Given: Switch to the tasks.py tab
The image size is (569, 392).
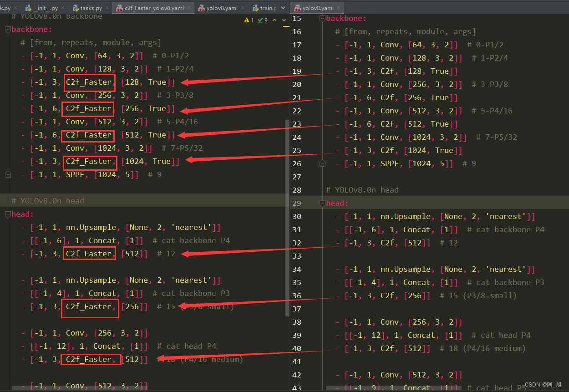Looking at the screenshot, I should point(91,8).
